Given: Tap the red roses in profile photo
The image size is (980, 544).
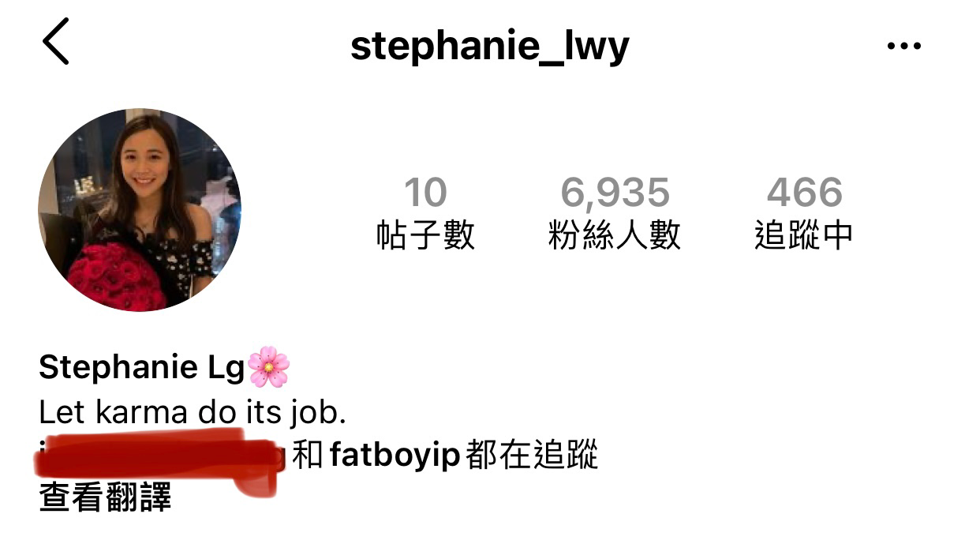Looking at the screenshot, I should tap(116, 276).
